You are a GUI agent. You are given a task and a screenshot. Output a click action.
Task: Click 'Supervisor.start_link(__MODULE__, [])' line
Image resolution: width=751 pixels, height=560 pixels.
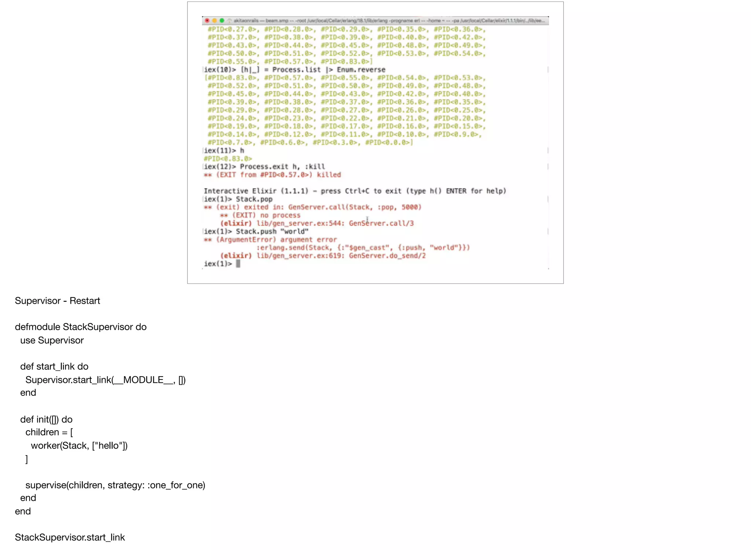pyautogui.click(x=106, y=380)
